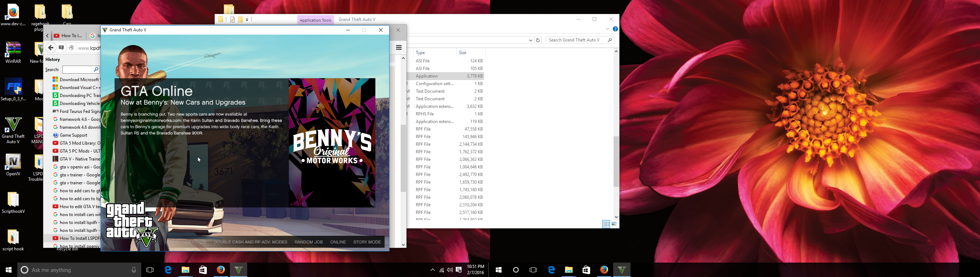Screen dimensions: 980x277
Task: Expand the Explorer ribbon chevron
Action: click(607, 29)
